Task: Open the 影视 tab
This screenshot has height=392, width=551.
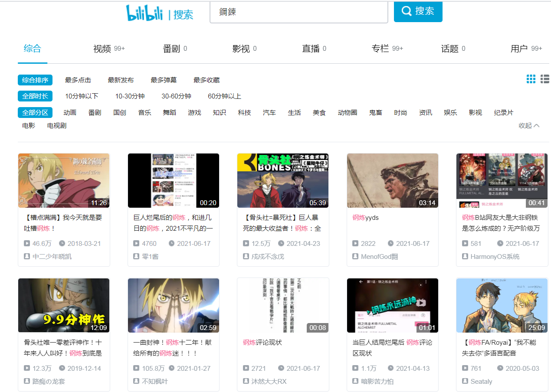Action: pyautogui.click(x=244, y=49)
